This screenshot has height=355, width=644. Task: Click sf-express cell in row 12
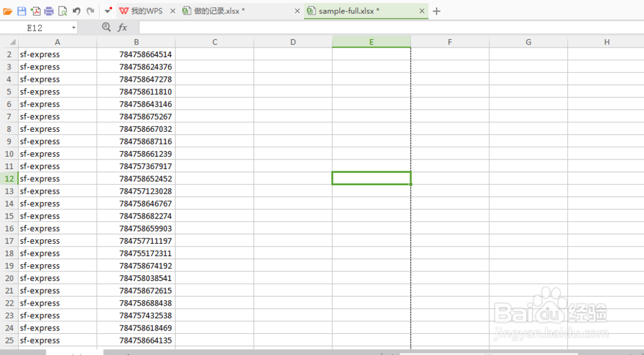coord(57,179)
